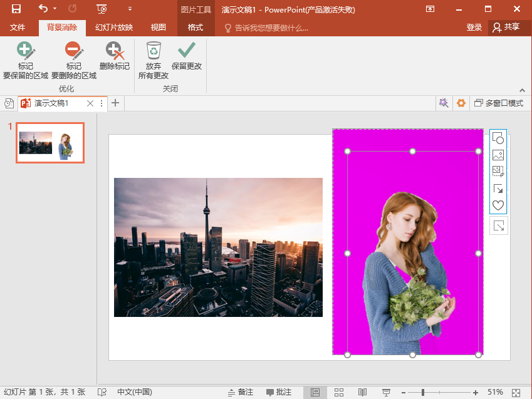Viewport: 532px width, 399px height.
Task: Click the 登录 sign-in link
Action: (x=474, y=28)
